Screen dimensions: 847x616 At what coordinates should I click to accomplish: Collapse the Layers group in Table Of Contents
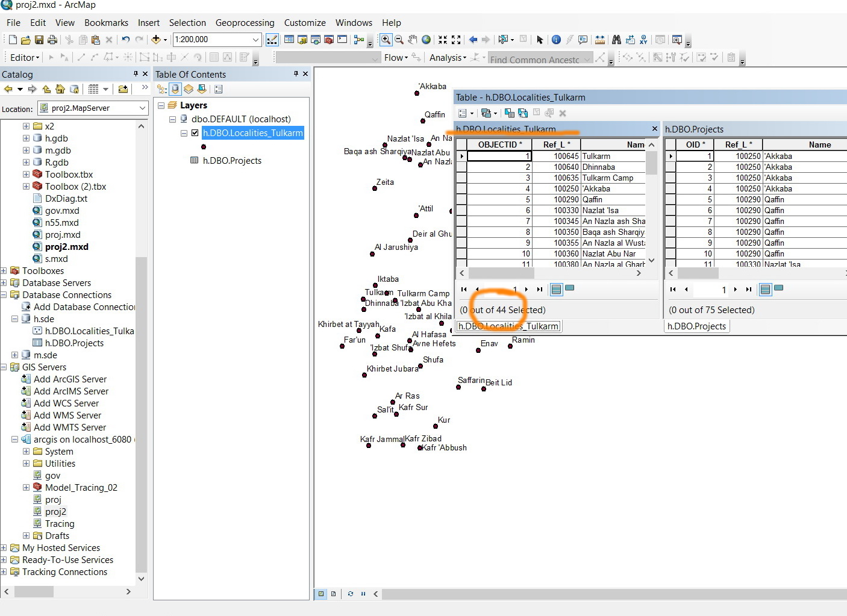pos(161,105)
